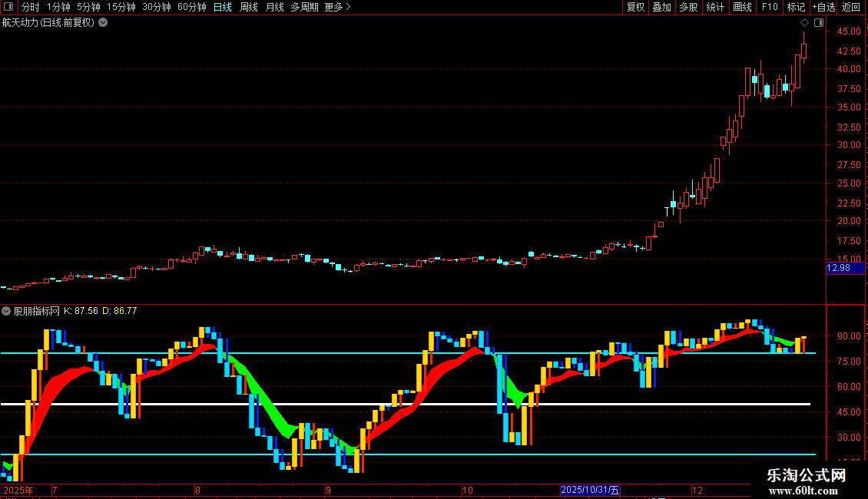Expand the 更多 periods menu

pos(337,7)
